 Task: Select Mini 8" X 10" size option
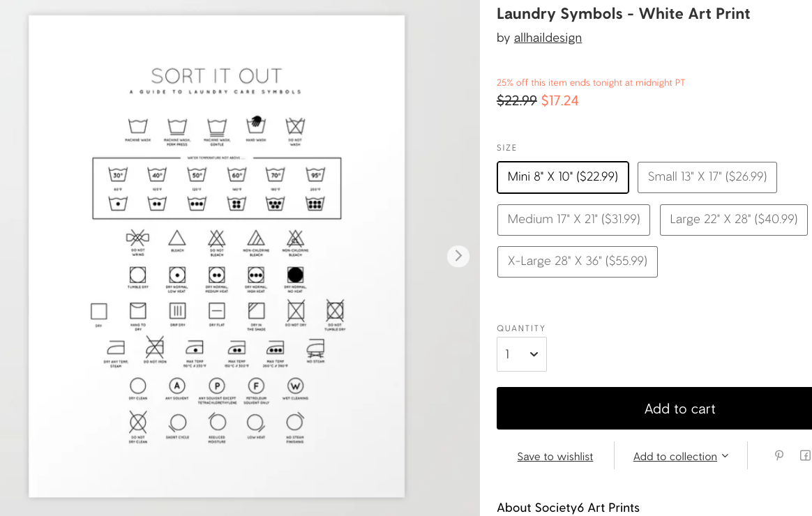pyautogui.click(x=563, y=177)
